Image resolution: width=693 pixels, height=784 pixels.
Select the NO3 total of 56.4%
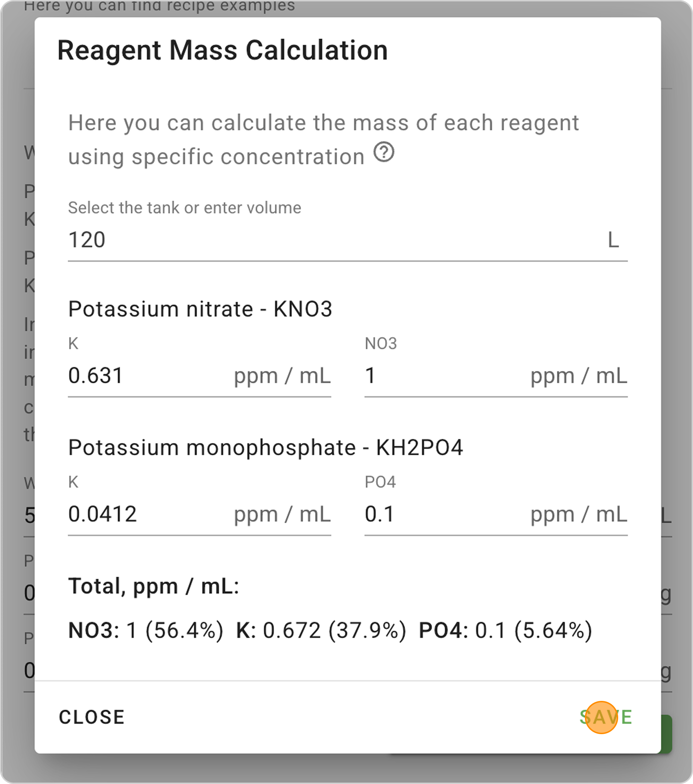(146, 630)
